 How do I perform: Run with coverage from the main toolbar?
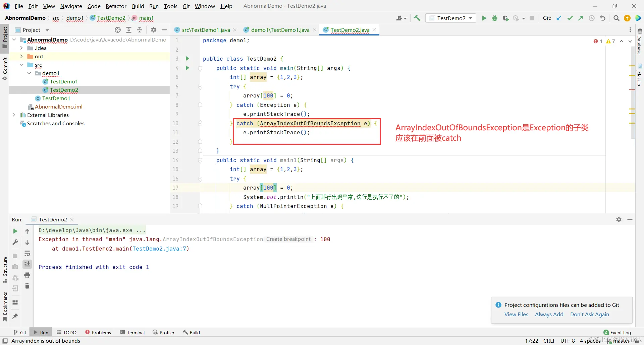tap(505, 18)
